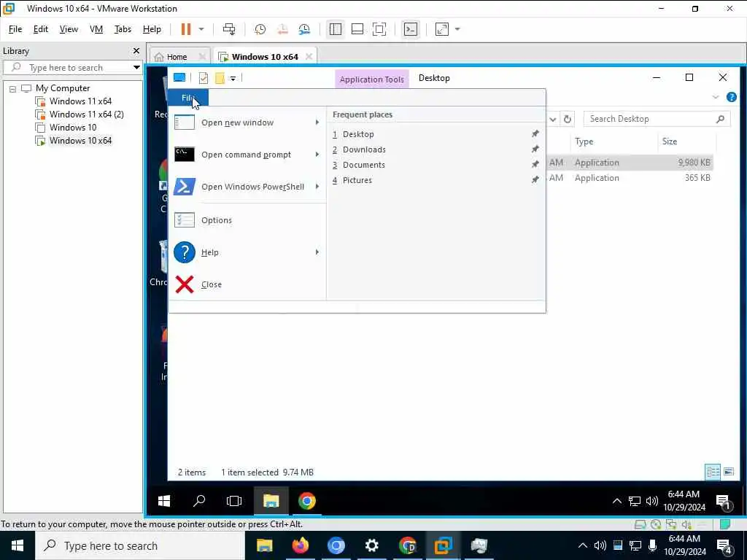Go to Downloads in Frequent places
Image resolution: width=747 pixels, height=560 pixels.
point(364,149)
